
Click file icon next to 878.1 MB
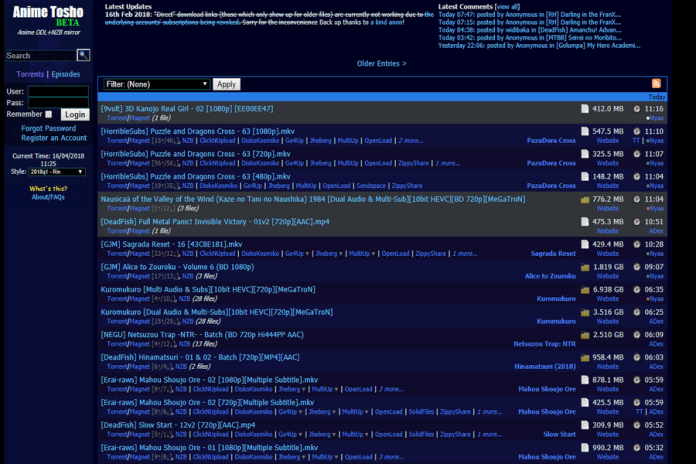(x=585, y=380)
